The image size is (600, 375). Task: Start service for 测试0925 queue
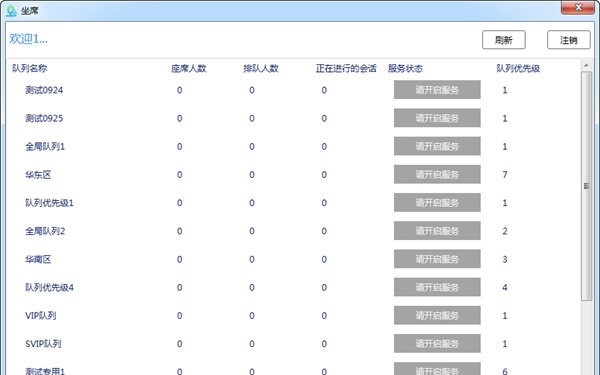437,118
